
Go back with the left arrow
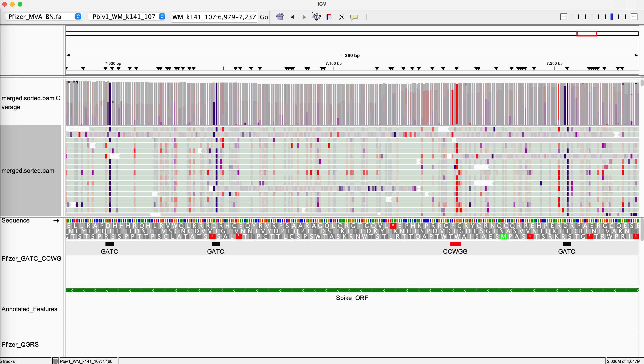(292, 17)
